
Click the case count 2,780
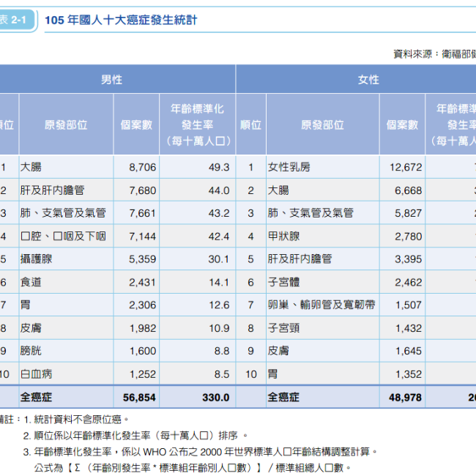pyautogui.click(x=409, y=237)
